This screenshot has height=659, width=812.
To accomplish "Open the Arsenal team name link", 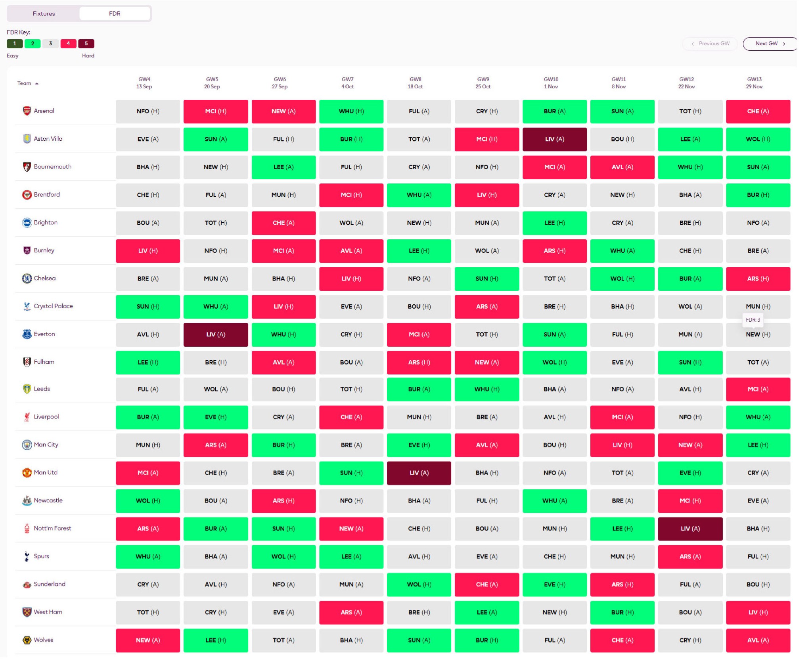I will click(x=44, y=111).
